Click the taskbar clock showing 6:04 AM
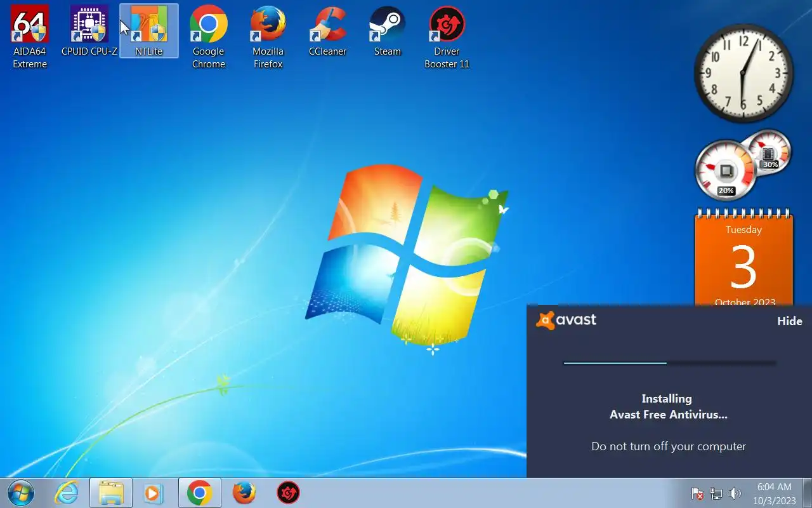Image resolution: width=812 pixels, height=508 pixels. (x=775, y=493)
